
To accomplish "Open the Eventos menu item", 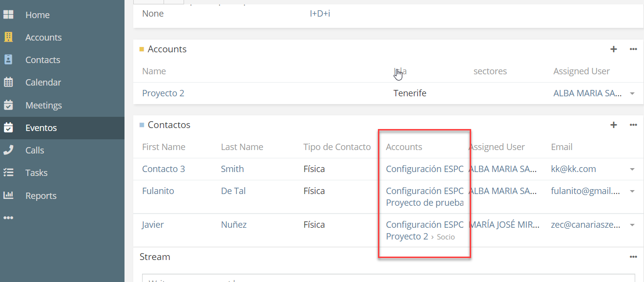I will (41, 128).
